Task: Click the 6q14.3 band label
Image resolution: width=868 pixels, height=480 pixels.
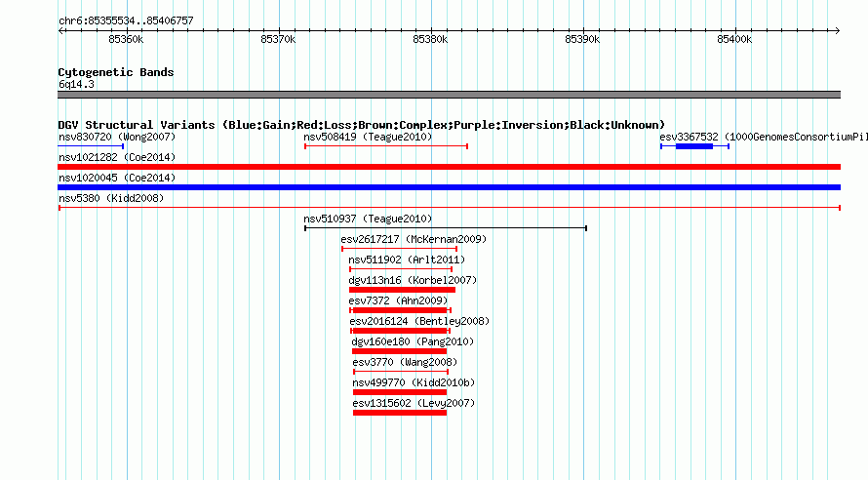Action: click(x=76, y=84)
